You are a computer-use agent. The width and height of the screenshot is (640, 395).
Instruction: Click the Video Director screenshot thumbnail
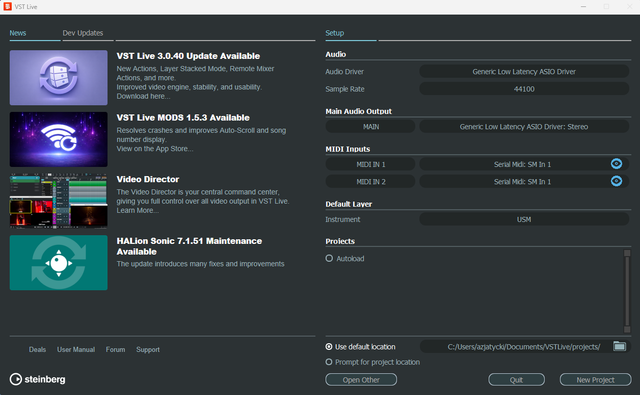pos(59,201)
